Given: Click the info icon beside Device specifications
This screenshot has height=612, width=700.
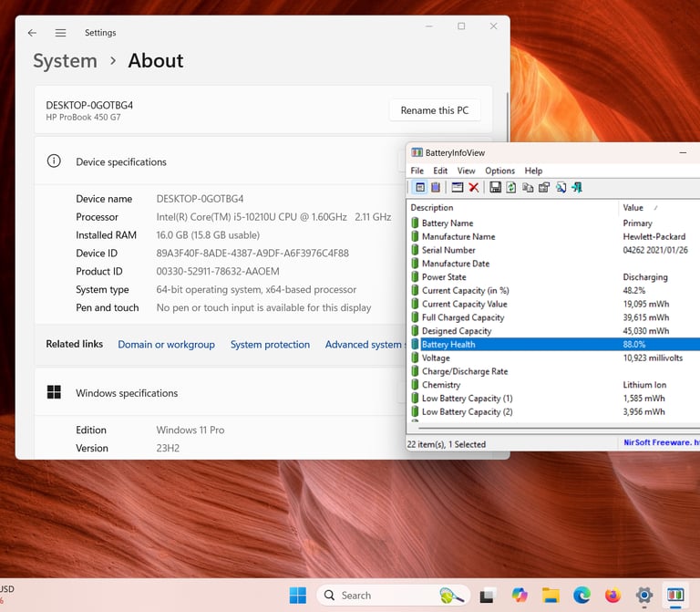Looking at the screenshot, I should [54, 161].
